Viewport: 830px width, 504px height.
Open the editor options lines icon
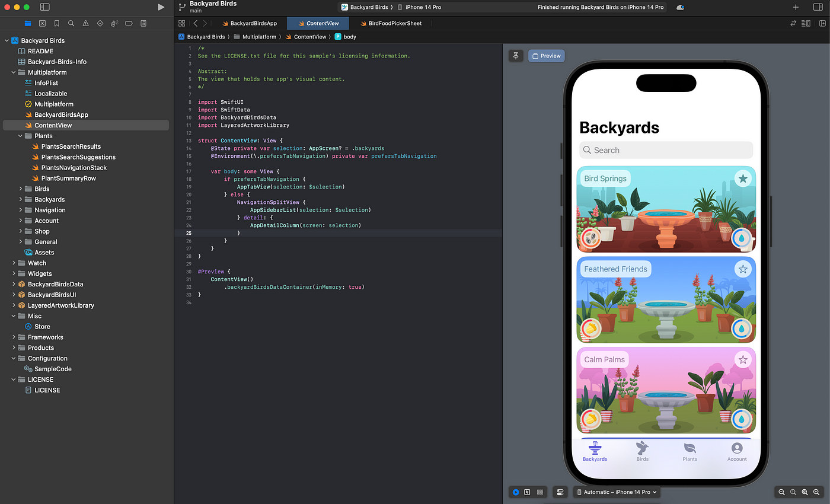(806, 24)
